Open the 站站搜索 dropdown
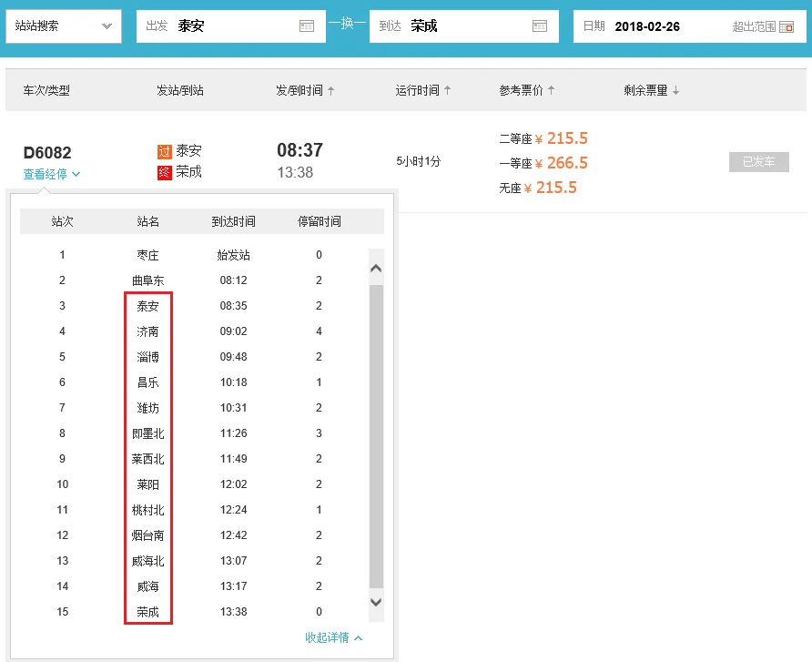812x662 pixels. pyautogui.click(x=62, y=26)
